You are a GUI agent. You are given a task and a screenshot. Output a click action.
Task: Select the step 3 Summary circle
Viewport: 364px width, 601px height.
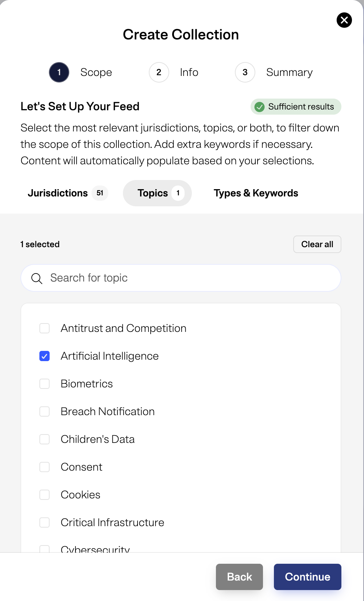point(245,72)
